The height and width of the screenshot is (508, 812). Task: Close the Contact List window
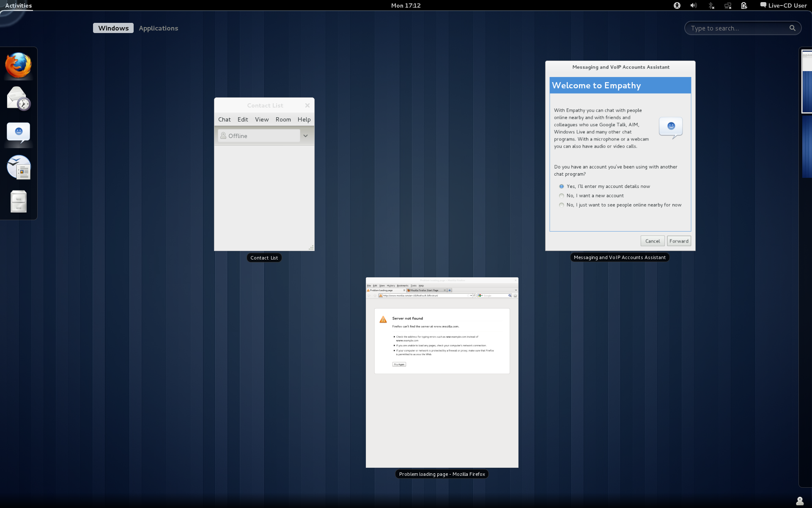point(307,105)
